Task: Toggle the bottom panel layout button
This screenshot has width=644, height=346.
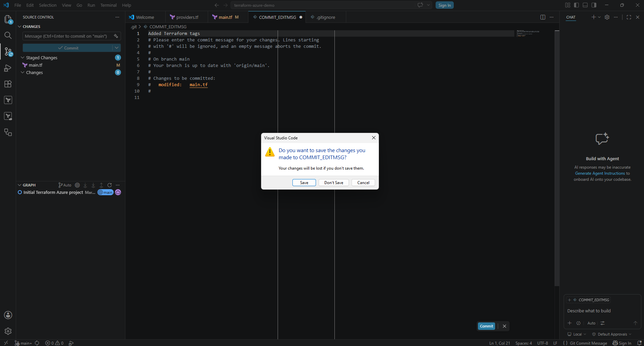Action: click(585, 5)
